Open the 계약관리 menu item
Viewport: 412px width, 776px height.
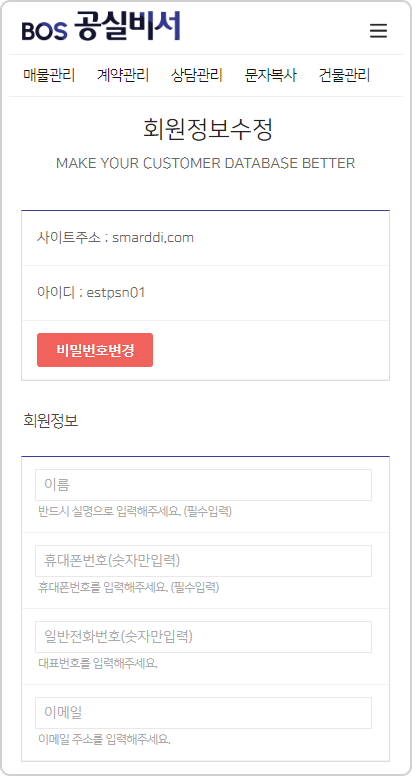coord(123,76)
